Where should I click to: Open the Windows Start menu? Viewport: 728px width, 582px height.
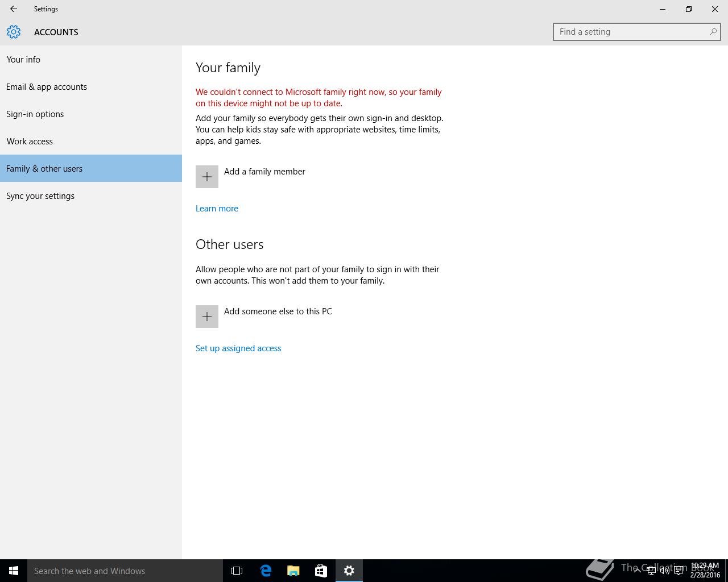tap(14, 571)
